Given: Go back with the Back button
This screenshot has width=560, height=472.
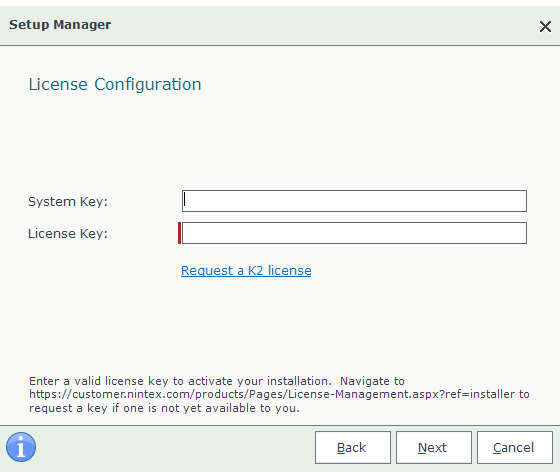Looking at the screenshot, I should pyautogui.click(x=353, y=447).
